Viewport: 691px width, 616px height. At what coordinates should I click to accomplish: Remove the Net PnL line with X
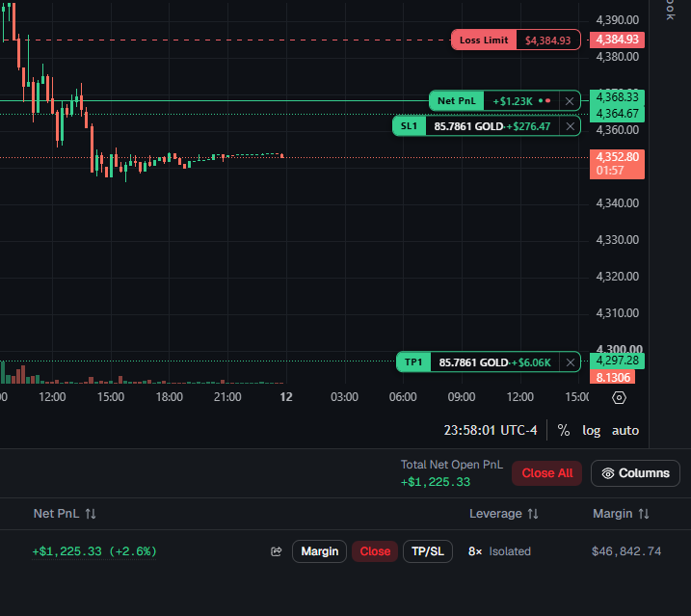tap(570, 101)
